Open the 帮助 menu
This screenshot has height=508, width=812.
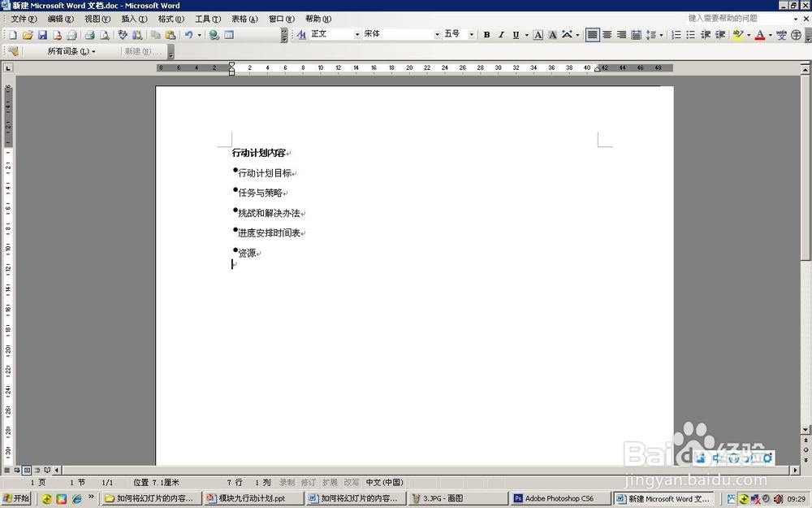coord(318,19)
